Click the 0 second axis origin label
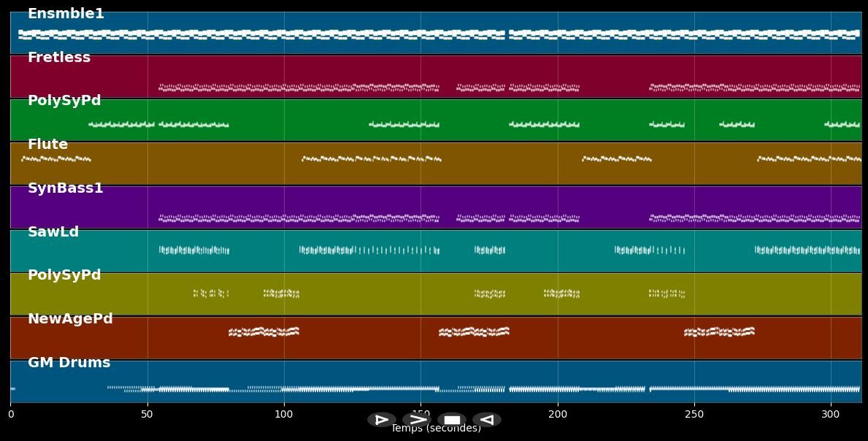 pos(11,414)
